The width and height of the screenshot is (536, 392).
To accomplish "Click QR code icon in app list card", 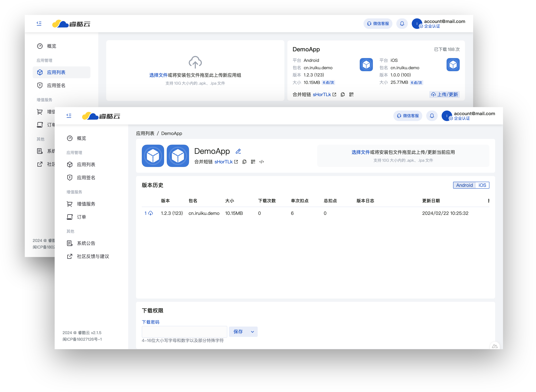I will [x=351, y=94].
